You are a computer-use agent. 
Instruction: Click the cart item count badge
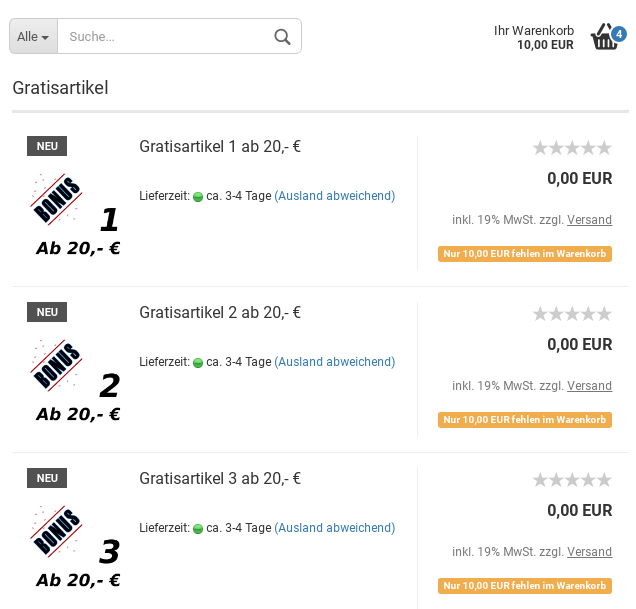619,34
